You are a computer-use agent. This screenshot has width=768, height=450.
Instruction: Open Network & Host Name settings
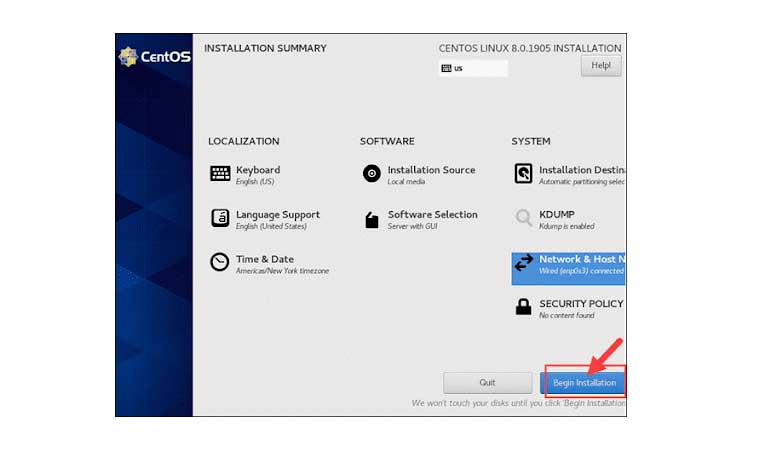pyautogui.click(x=569, y=268)
